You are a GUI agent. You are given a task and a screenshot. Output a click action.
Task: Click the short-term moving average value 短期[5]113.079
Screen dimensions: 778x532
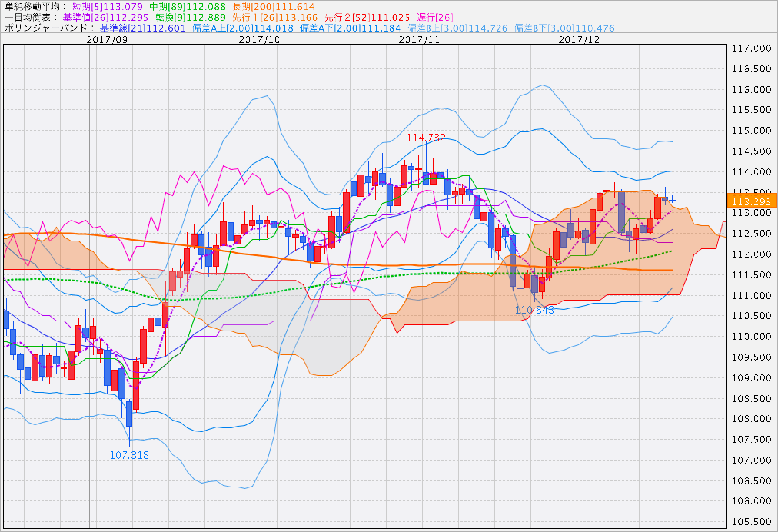[x=107, y=7]
